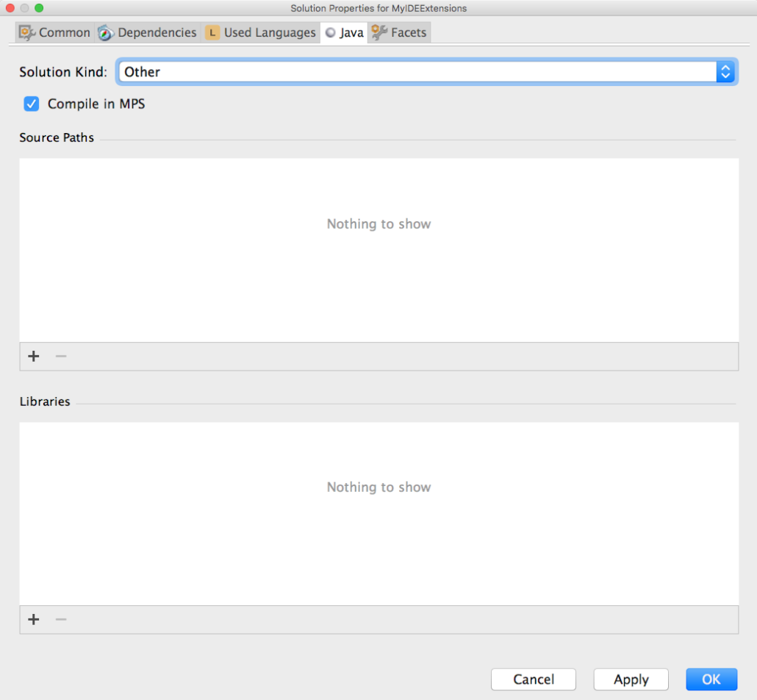
Task: Change Solution Kind from Other
Action: [426, 71]
